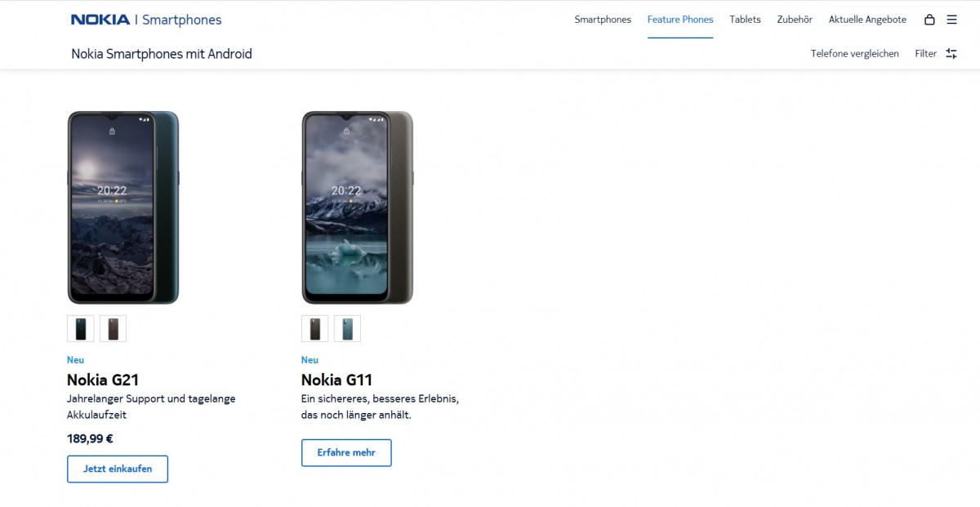Switch to Feature Phones tab
Viewport: 980px width, 507px height.
[680, 20]
